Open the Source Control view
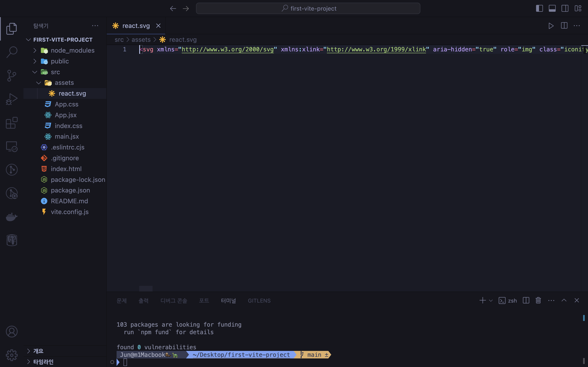 pos(11,75)
